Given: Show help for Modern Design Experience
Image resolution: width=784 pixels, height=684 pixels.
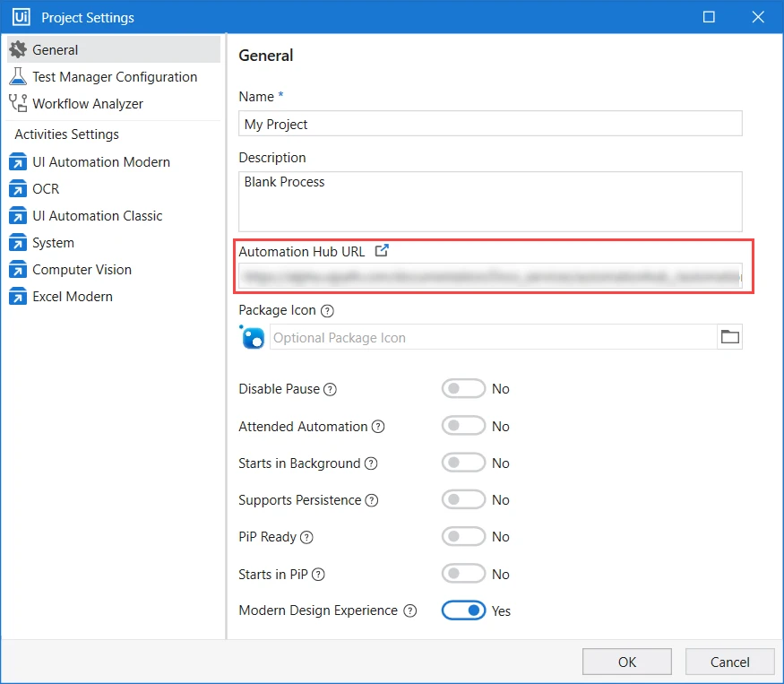Looking at the screenshot, I should pyautogui.click(x=410, y=611).
